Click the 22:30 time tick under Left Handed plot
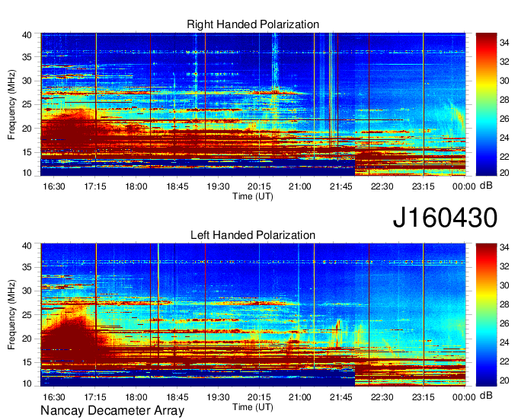 (382, 397)
